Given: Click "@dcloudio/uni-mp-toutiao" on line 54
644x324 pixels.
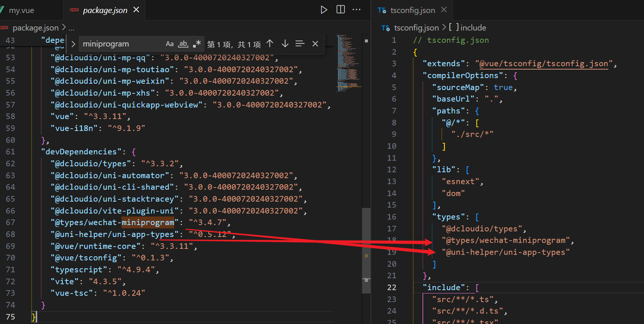Looking at the screenshot, I should click(113, 70).
